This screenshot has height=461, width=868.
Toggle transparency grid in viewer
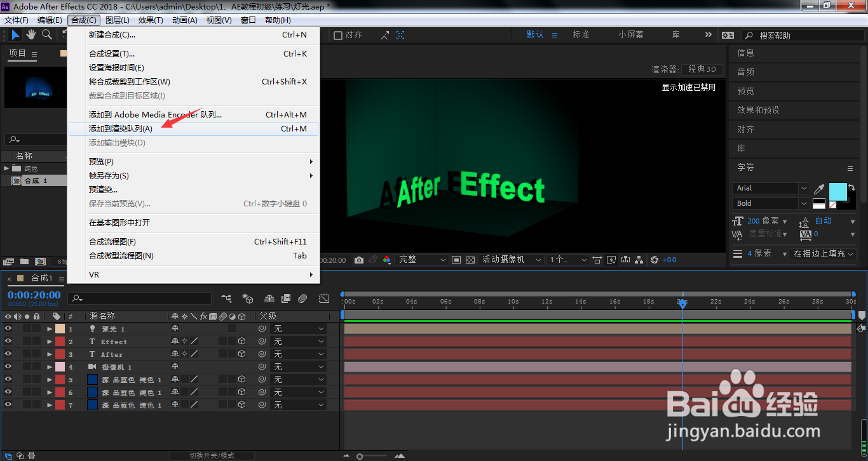click(x=470, y=260)
